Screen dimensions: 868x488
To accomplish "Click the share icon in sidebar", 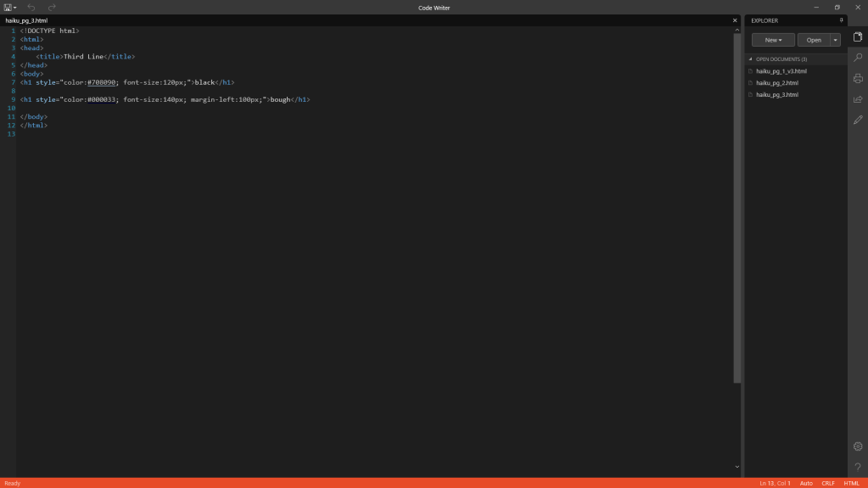I will pyautogui.click(x=858, y=99).
